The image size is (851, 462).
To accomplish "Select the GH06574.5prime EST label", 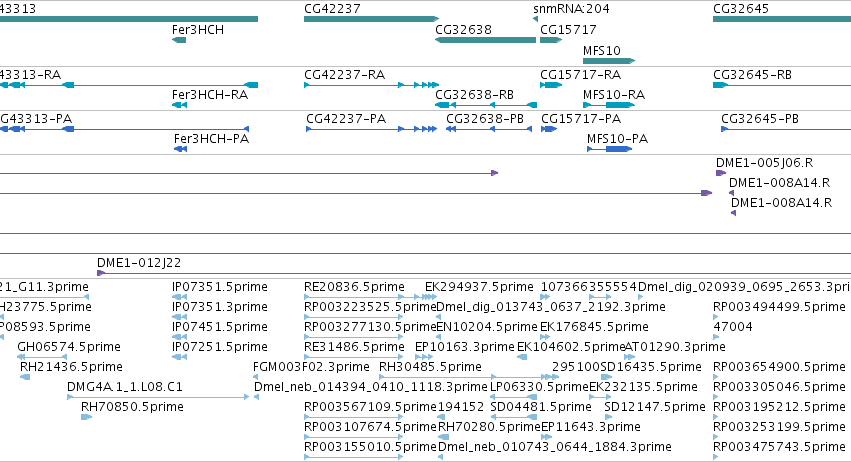I will point(69,346).
